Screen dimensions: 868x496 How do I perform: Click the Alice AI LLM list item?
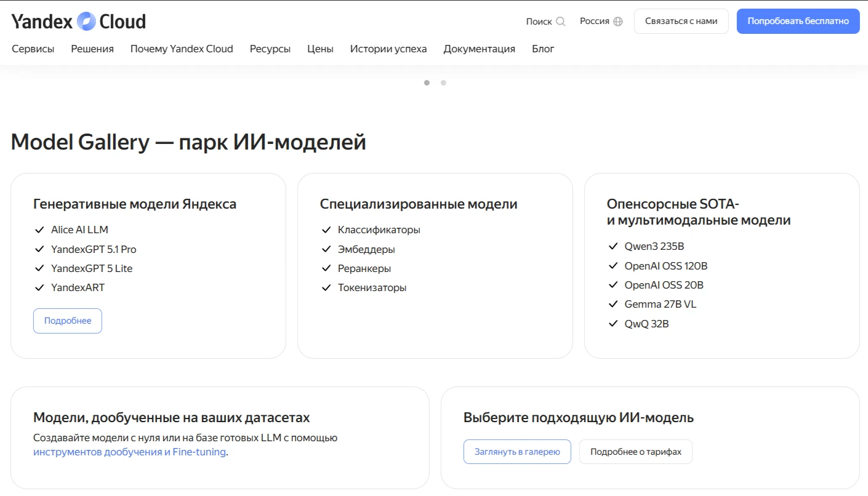[x=79, y=230]
